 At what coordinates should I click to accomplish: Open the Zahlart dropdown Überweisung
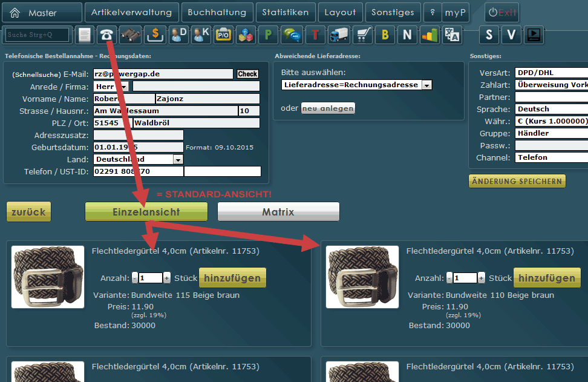(551, 85)
